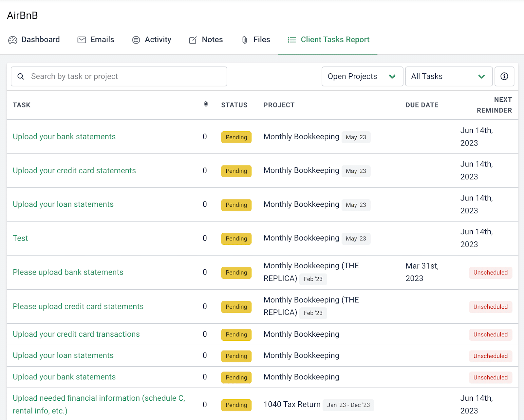Screen dimensions: 524x420
Task: Switch to the Files tab
Action: click(x=256, y=40)
